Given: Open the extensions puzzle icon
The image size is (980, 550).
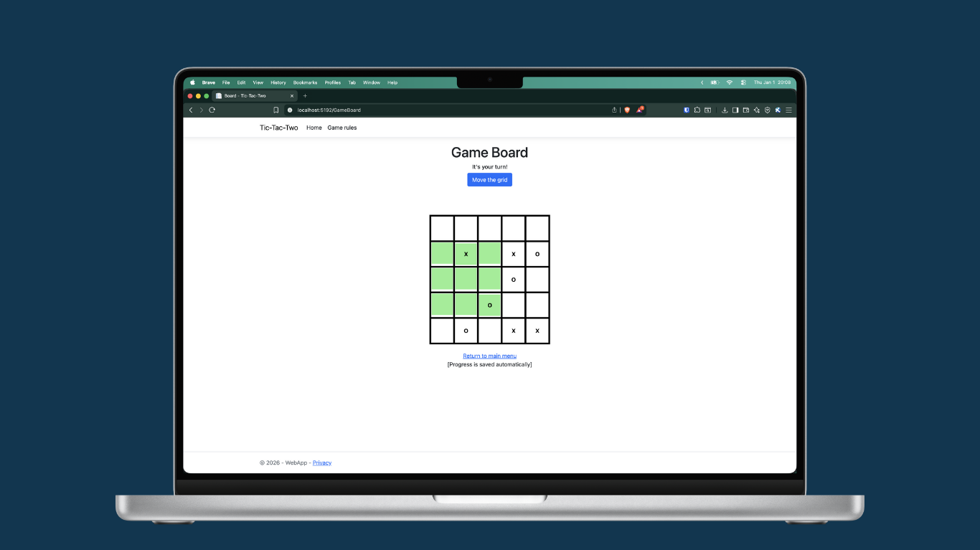Looking at the screenshot, I should click(x=697, y=110).
